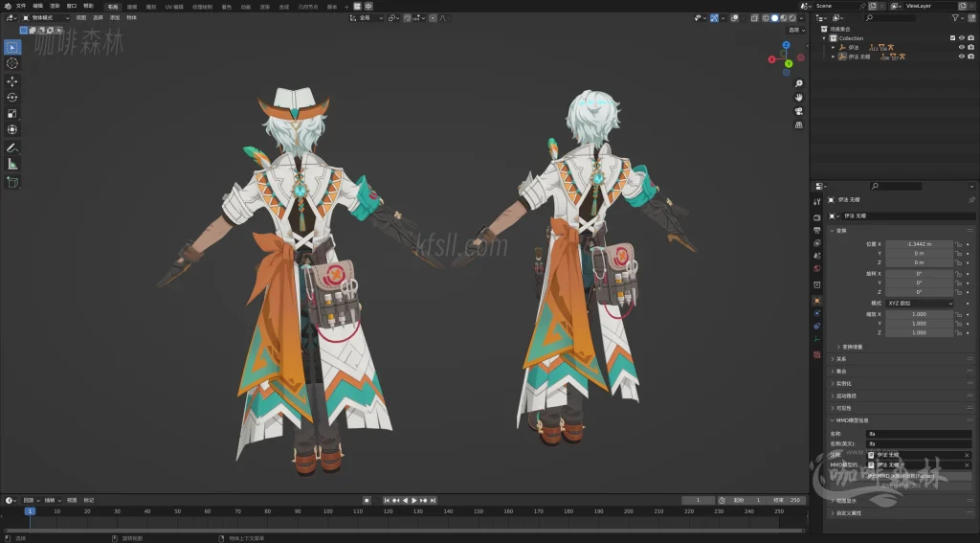
Task: Click the Scale X value field
Action: [x=919, y=315]
